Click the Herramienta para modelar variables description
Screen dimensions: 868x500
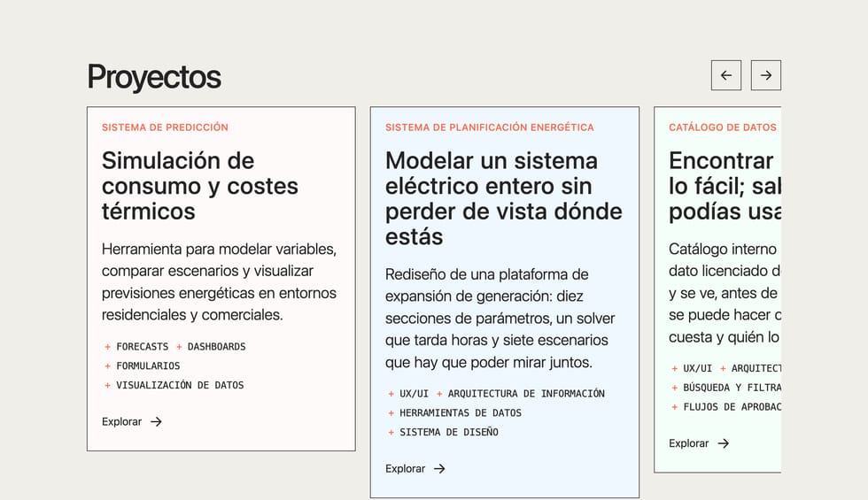coord(220,282)
